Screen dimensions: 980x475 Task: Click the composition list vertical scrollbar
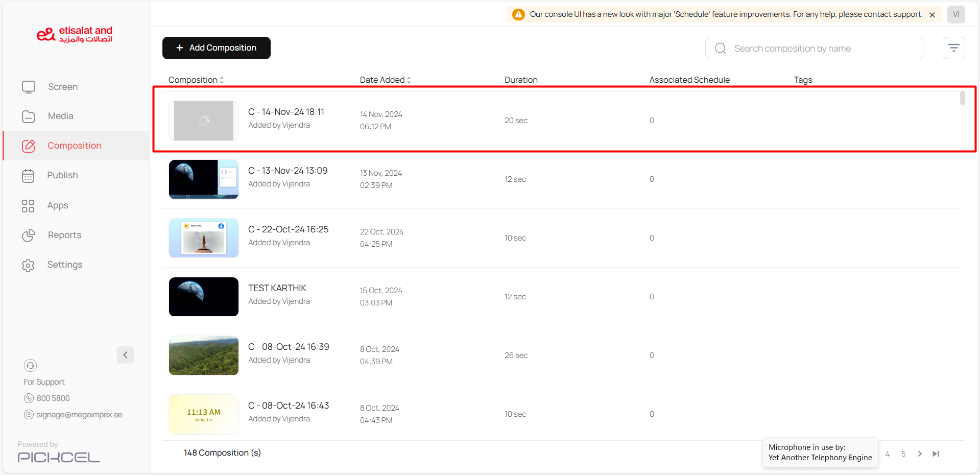pos(962,98)
